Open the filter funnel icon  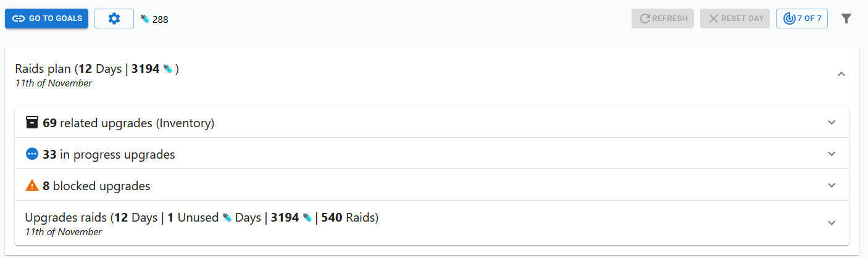846,19
